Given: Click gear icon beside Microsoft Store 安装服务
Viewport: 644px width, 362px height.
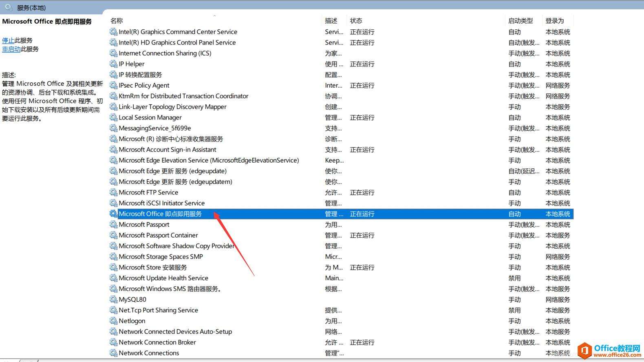Looking at the screenshot, I should (x=113, y=267).
